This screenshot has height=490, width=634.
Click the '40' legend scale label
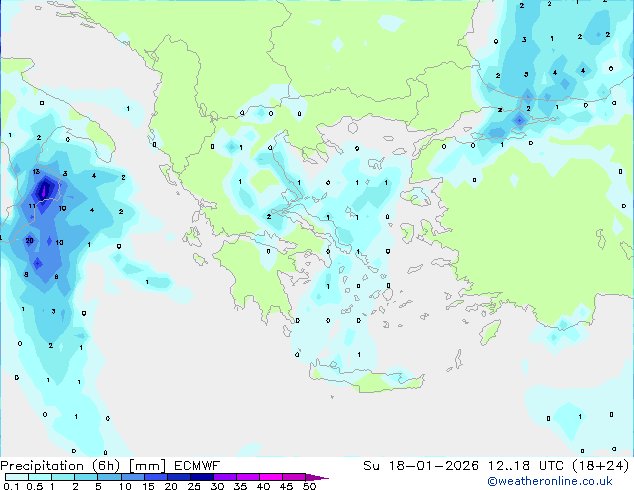263,486
